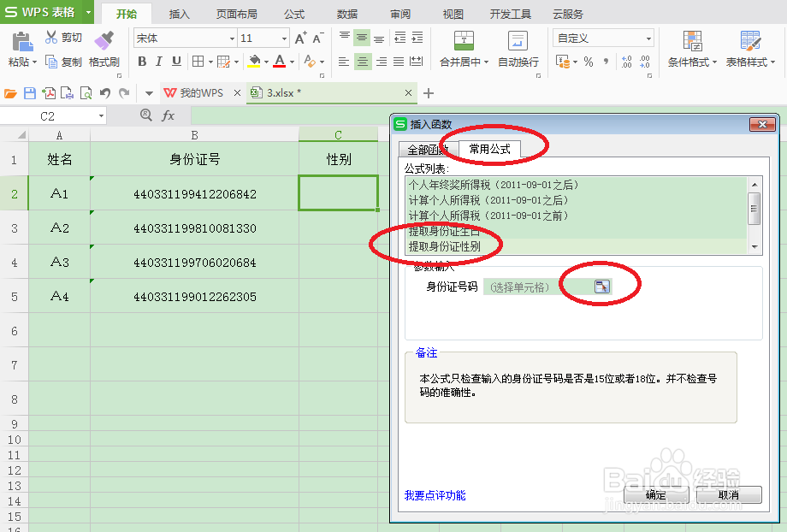Click the increase indent icon
The image size is (787, 532).
coord(417,38)
